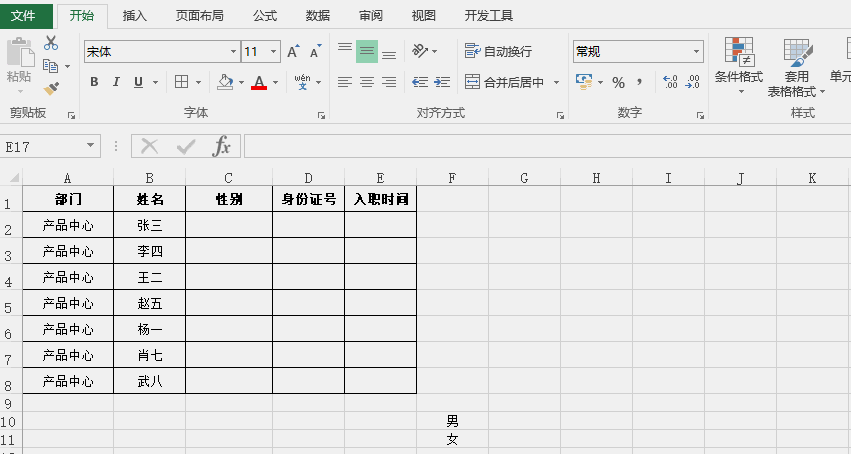
Task: Select the Format Painter brush icon
Action: [x=52, y=88]
